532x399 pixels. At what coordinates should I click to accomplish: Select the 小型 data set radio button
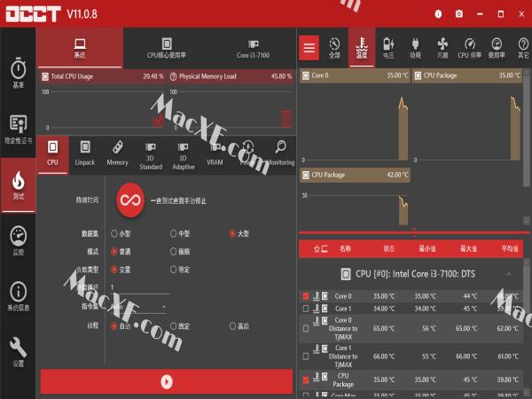[x=114, y=233]
